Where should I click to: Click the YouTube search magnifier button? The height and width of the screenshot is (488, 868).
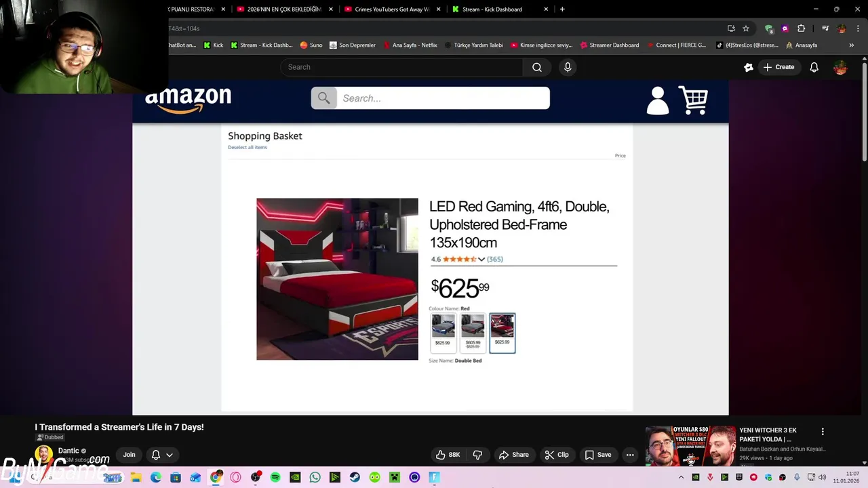click(536, 67)
